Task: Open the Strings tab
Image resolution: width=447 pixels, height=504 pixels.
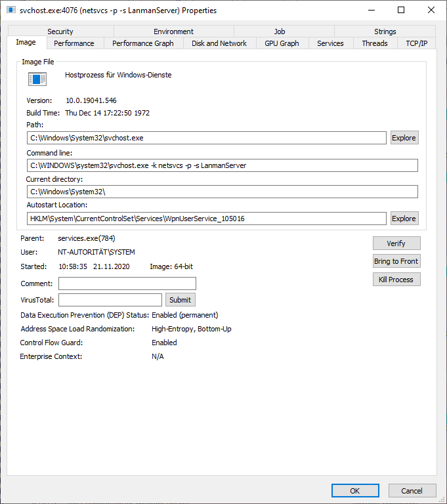Action: (385, 31)
